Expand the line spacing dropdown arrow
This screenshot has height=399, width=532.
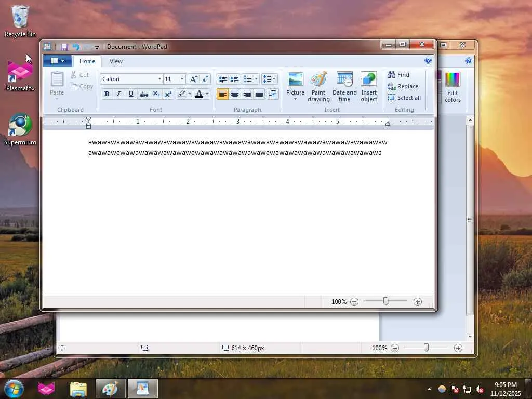(x=274, y=79)
